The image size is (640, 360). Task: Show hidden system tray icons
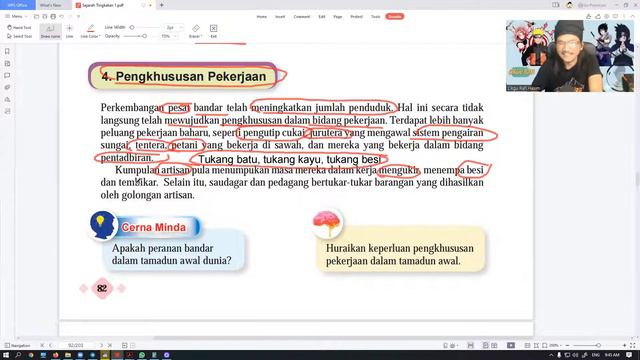click(551, 355)
